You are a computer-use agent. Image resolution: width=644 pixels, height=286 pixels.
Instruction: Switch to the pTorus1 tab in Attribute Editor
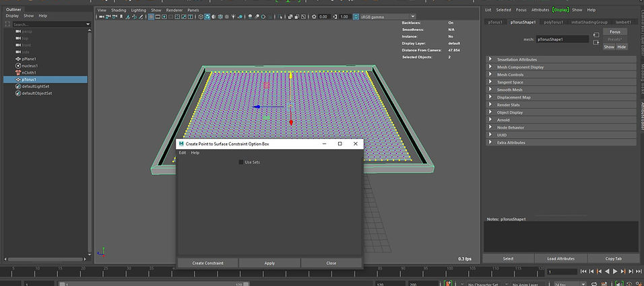pos(495,22)
